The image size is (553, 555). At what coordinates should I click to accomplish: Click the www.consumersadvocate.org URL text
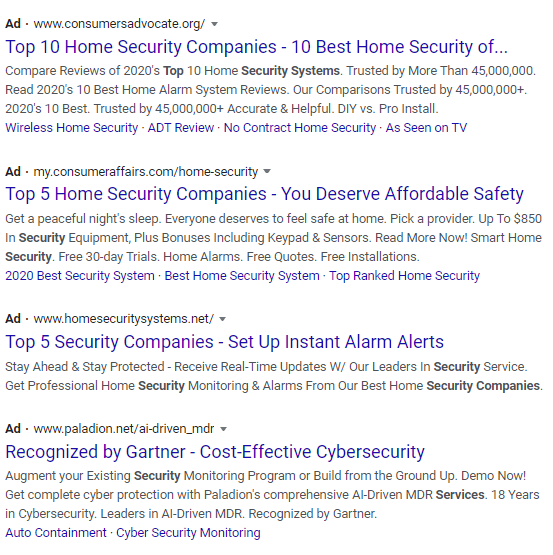(119, 24)
